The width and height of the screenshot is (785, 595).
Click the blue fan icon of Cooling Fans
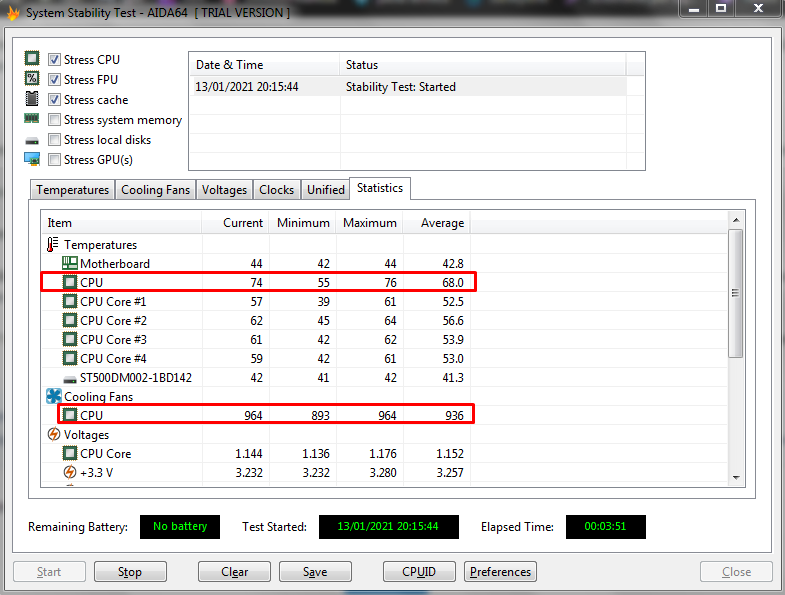click(x=54, y=396)
